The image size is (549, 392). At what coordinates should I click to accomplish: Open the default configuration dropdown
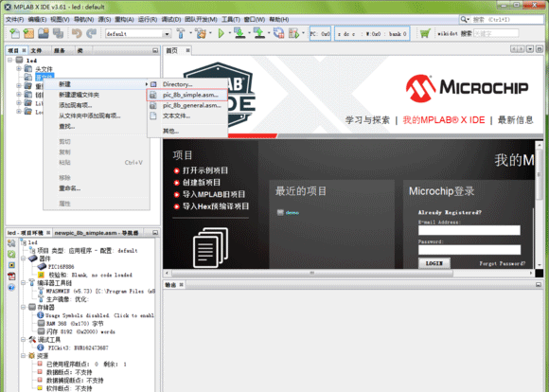(x=167, y=34)
